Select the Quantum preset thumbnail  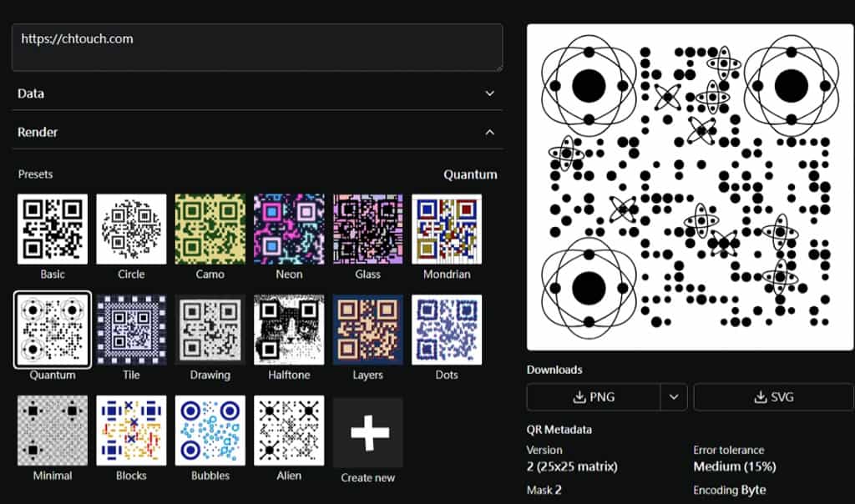pyautogui.click(x=53, y=330)
